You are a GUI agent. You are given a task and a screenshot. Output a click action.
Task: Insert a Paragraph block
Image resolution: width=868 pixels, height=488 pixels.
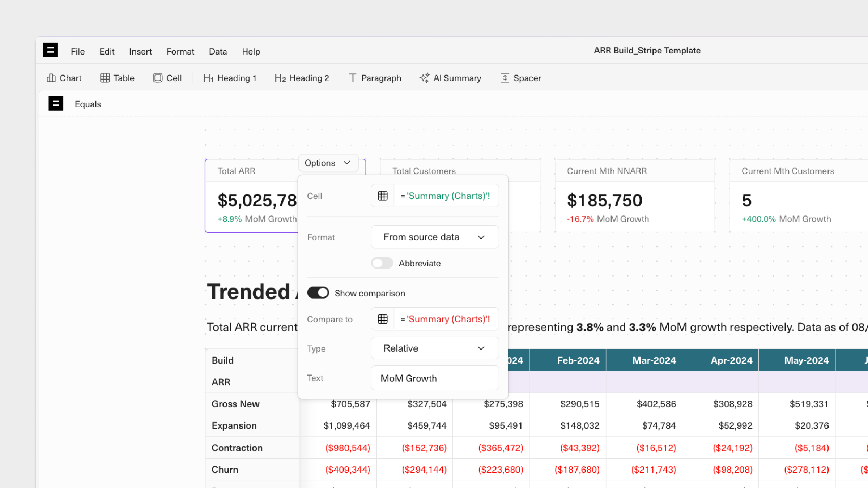[x=375, y=78]
